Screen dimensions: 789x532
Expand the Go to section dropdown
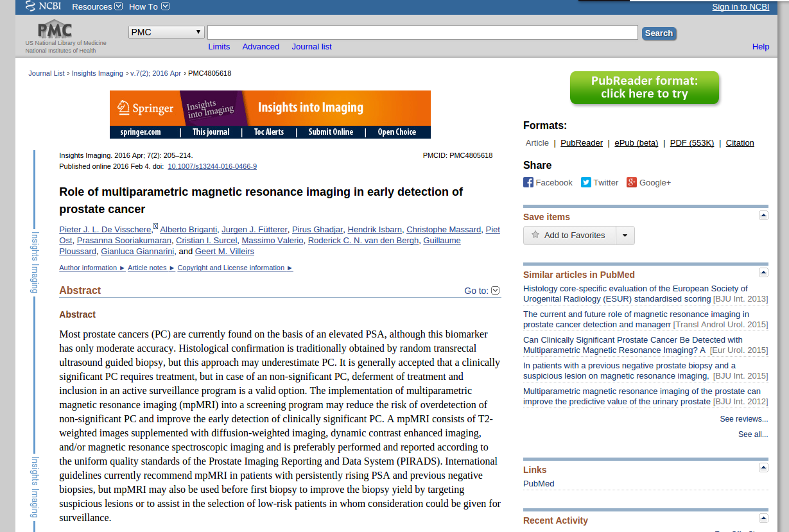click(495, 291)
